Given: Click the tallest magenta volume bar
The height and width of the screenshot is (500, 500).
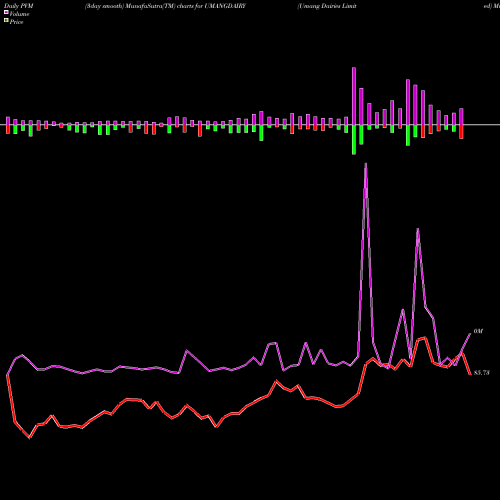Looking at the screenshot, I should click(x=354, y=96).
